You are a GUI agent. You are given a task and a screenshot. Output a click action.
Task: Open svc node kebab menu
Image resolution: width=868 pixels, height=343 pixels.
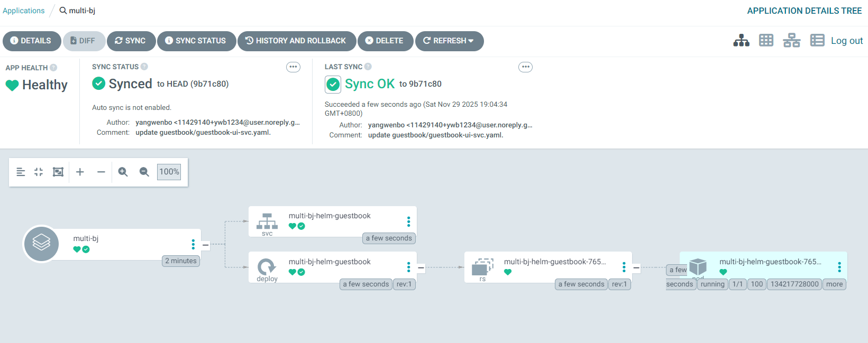tap(408, 221)
